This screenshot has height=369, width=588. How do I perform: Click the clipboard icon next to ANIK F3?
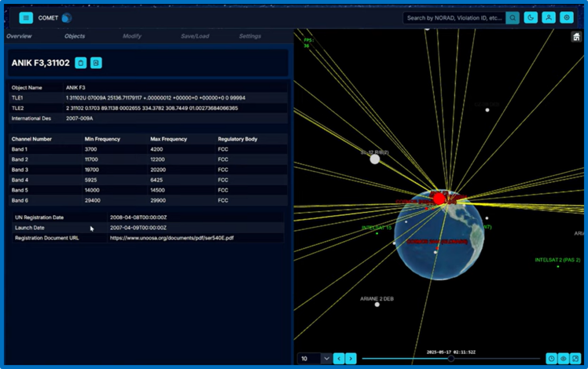click(x=81, y=63)
